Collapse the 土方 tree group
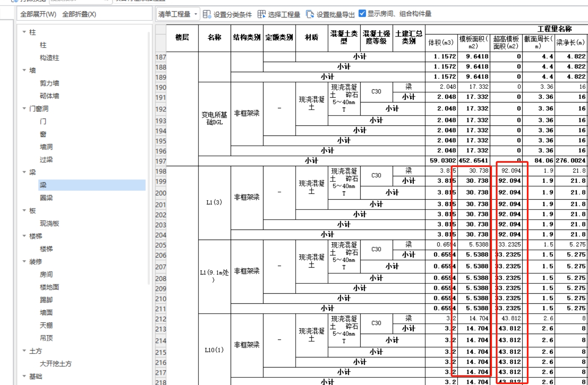Screen dimensions: 588x385 24,351
